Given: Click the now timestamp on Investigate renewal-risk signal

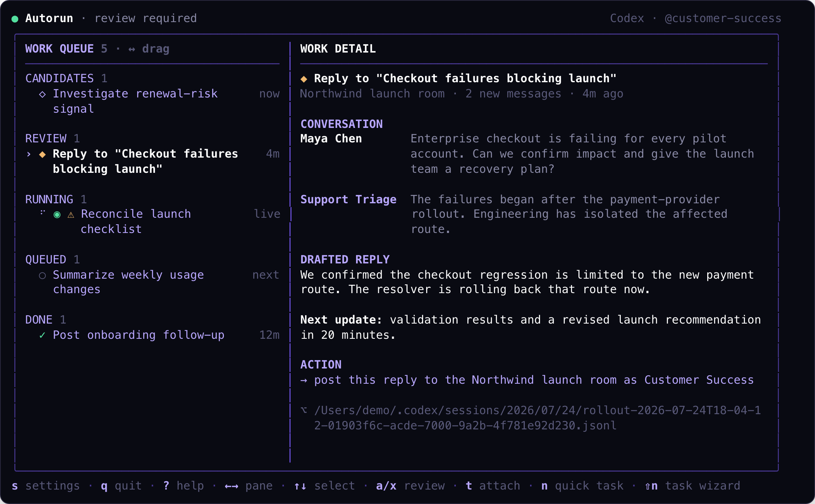Looking at the screenshot, I should coord(269,94).
